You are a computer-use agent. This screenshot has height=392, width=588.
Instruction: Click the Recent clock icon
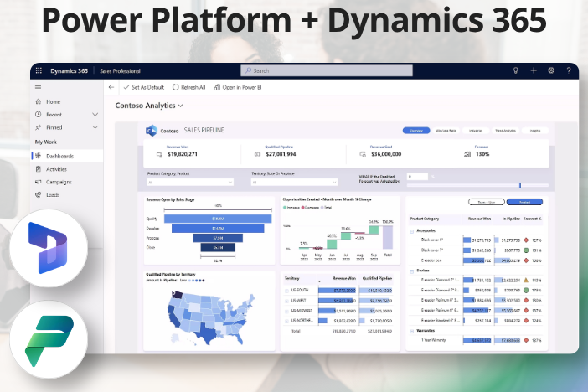click(39, 114)
